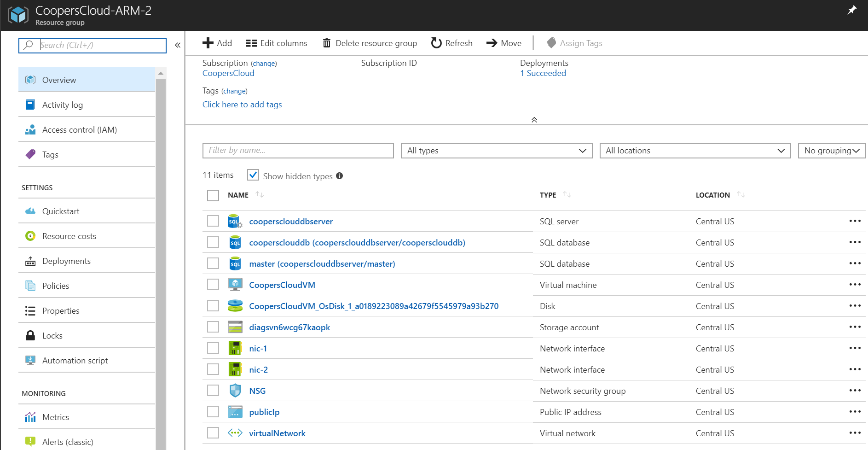The height and width of the screenshot is (450, 868).
Task: Click the disk icon for CoopersCloudVM_OsDisk
Action: pyautogui.click(x=235, y=306)
